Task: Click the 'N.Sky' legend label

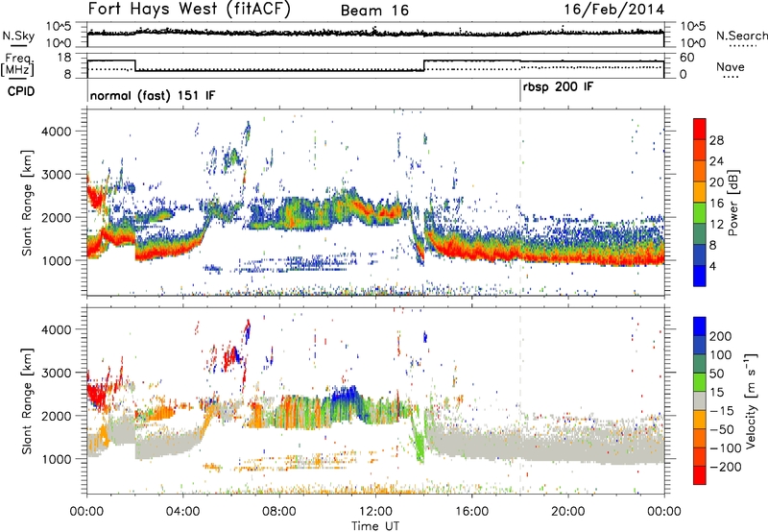Action: coord(18,36)
